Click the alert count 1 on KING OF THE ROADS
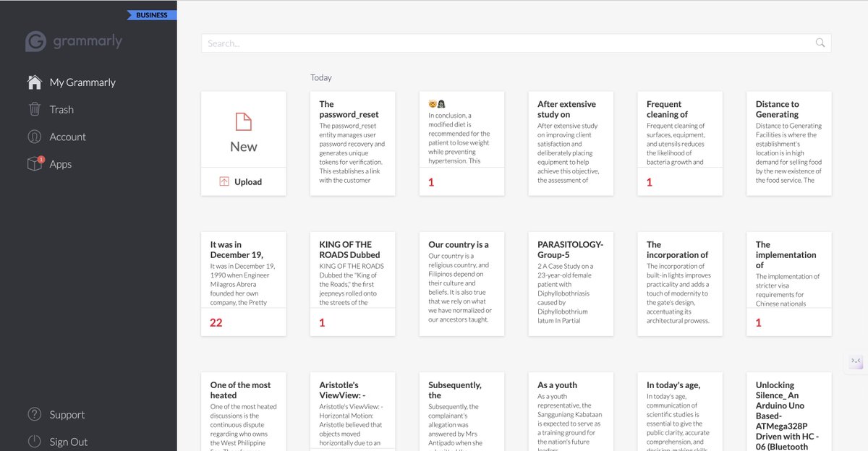The width and height of the screenshot is (868, 451). pos(322,322)
